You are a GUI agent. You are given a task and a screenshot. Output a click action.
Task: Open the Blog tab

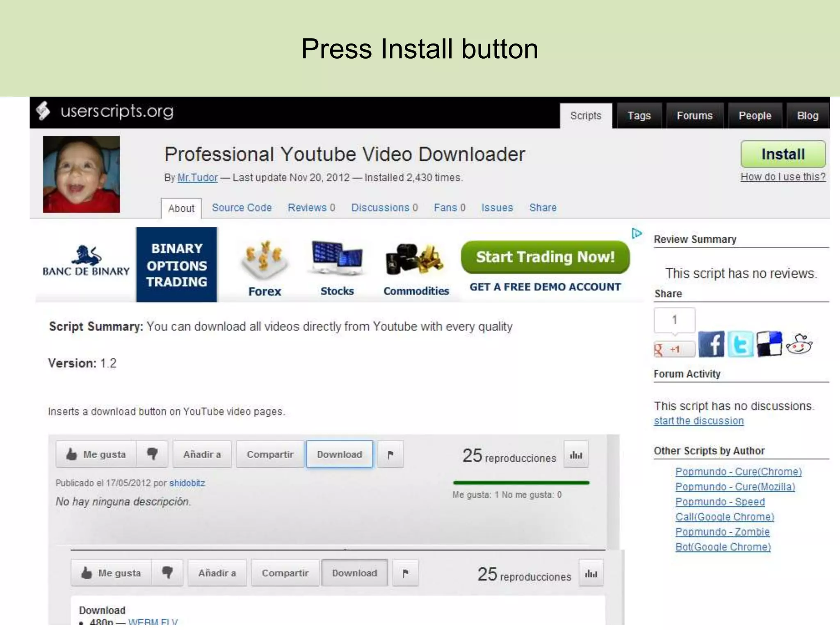(x=808, y=116)
